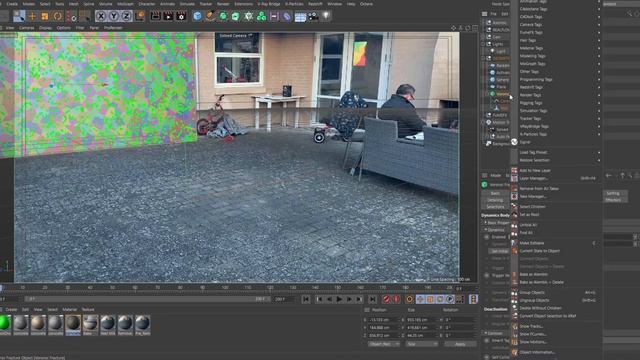The width and height of the screenshot is (640, 360).
Task: Choose Select Children in context menu
Action: coord(555,207)
